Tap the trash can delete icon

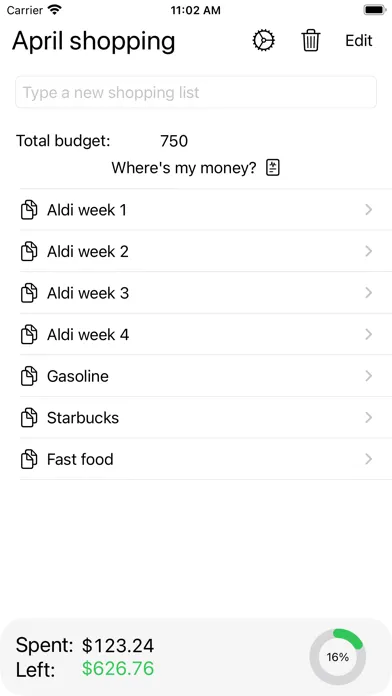point(311,40)
